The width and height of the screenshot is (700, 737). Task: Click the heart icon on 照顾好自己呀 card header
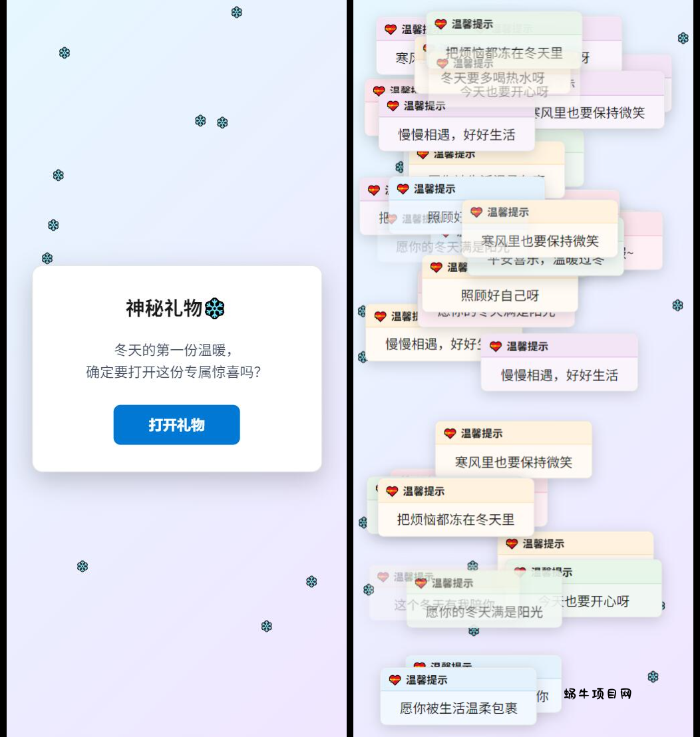tap(437, 267)
